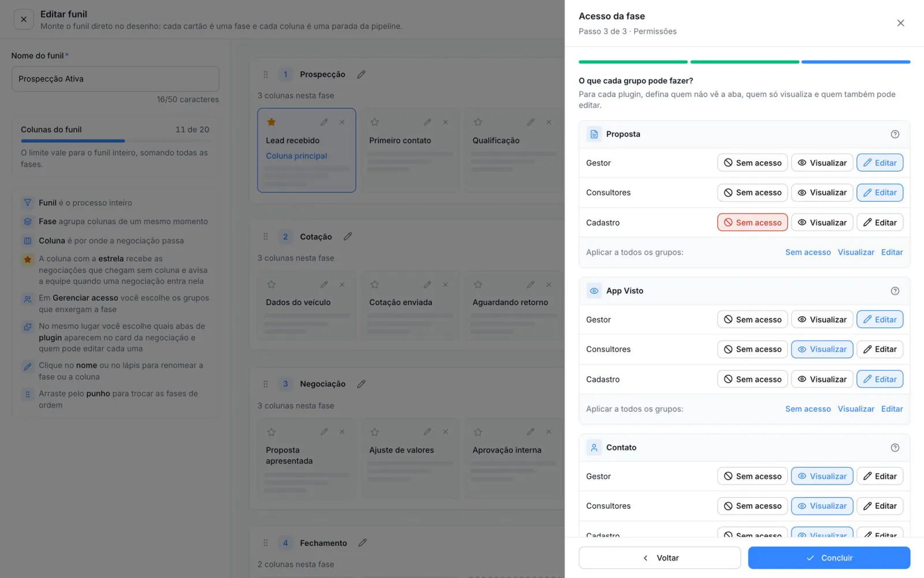Set Contato Consultores to Sem acesso
The width and height of the screenshot is (924, 578).
coord(752,506)
